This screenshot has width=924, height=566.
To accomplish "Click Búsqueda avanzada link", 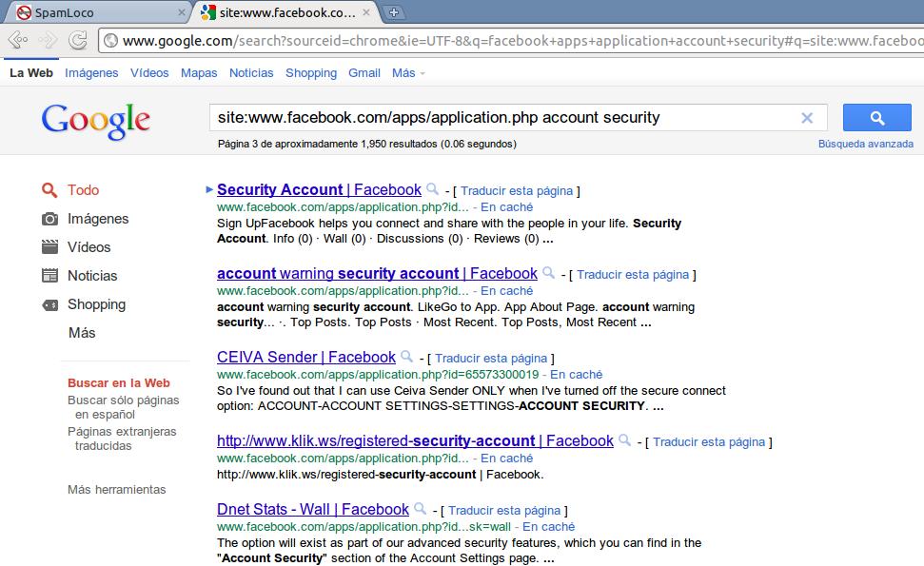I will (865, 144).
